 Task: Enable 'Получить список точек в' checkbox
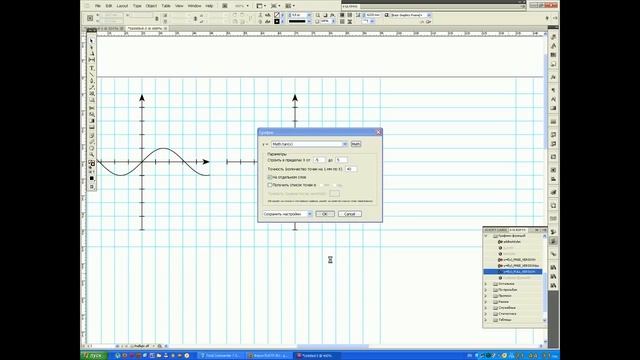click(x=269, y=185)
